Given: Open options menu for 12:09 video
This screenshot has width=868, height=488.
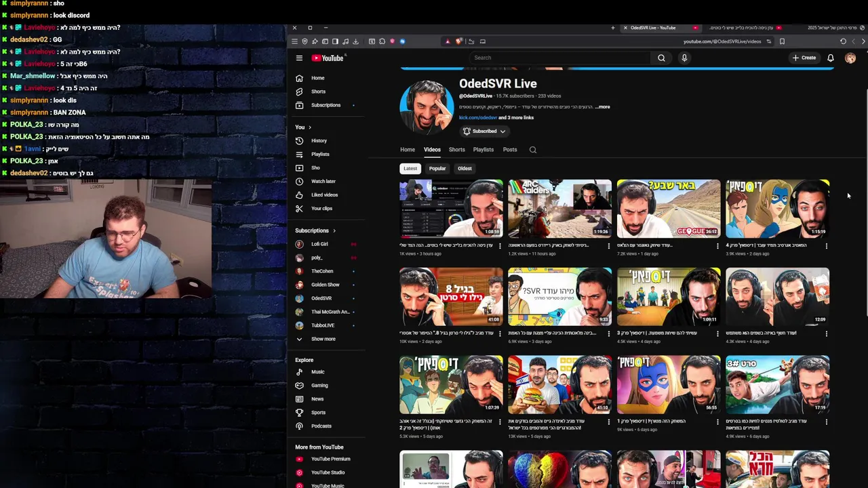Looking at the screenshot, I should tap(826, 333).
